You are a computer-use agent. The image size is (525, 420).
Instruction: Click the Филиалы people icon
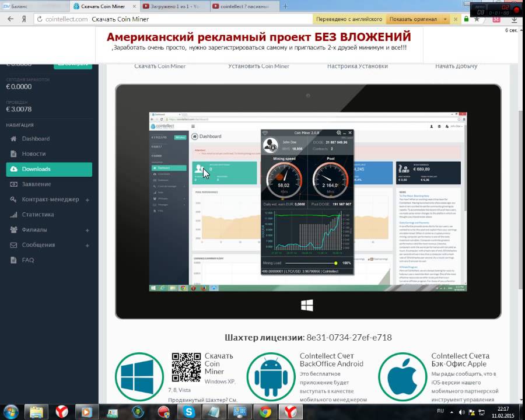click(x=13, y=230)
